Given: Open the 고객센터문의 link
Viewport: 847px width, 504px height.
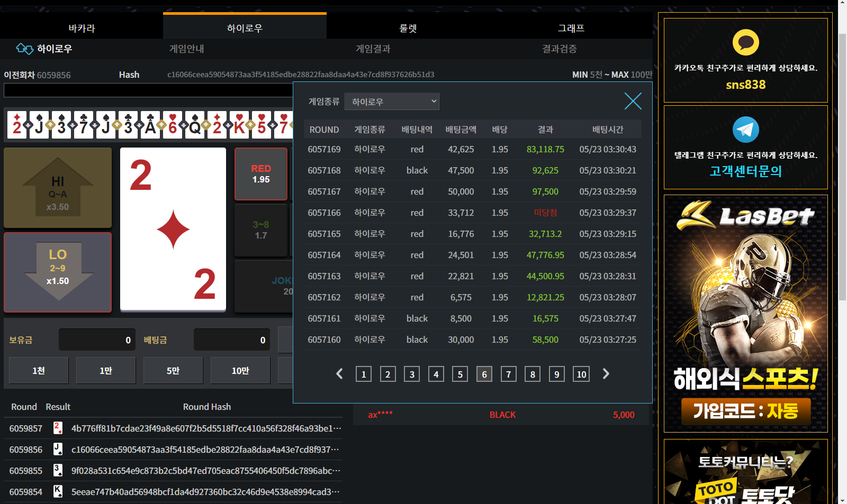Looking at the screenshot, I should point(745,171).
